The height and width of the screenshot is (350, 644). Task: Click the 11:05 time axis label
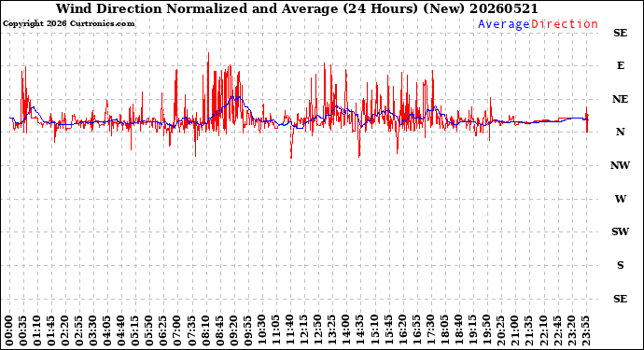pyautogui.click(x=275, y=330)
